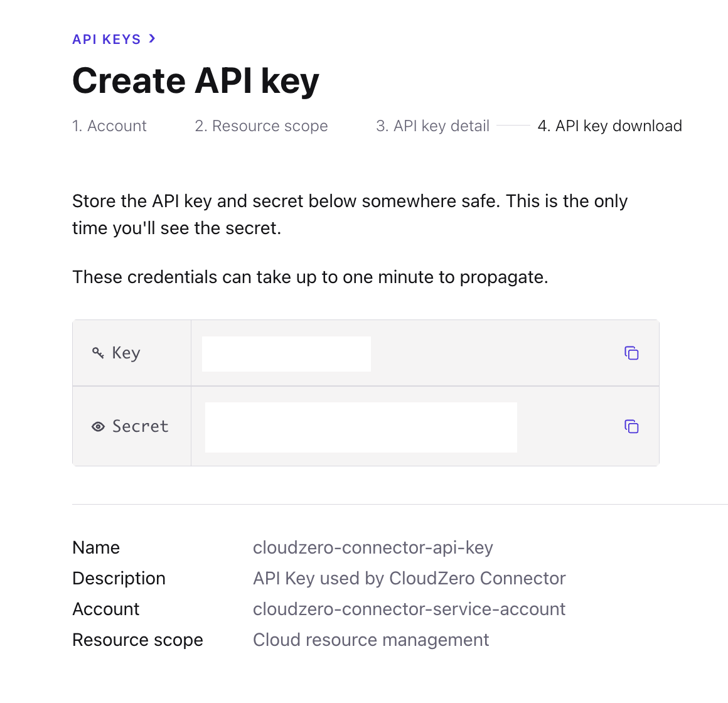
Task: Click the copy icon for the Secret value
Action: 631,426
